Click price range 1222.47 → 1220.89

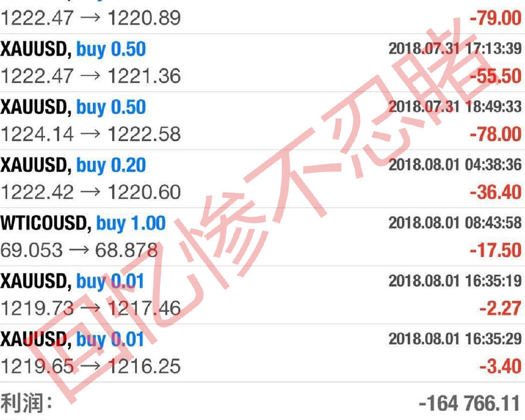(x=91, y=17)
